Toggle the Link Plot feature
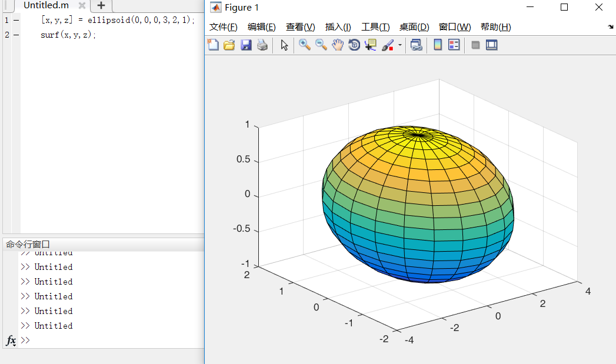Viewport: 616px width, 364px height. (417, 45)
